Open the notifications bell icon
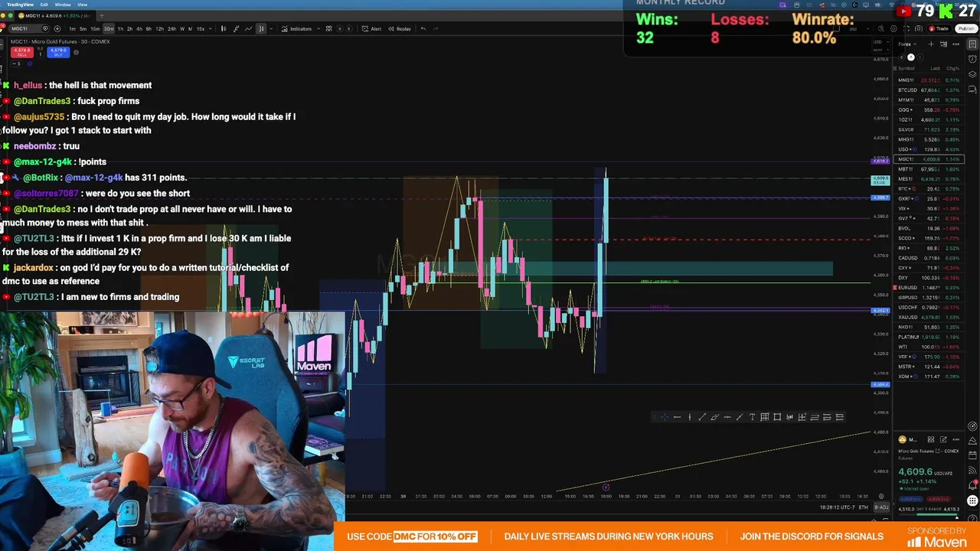Viewport: 980px width, 551px height. [972, 484]
